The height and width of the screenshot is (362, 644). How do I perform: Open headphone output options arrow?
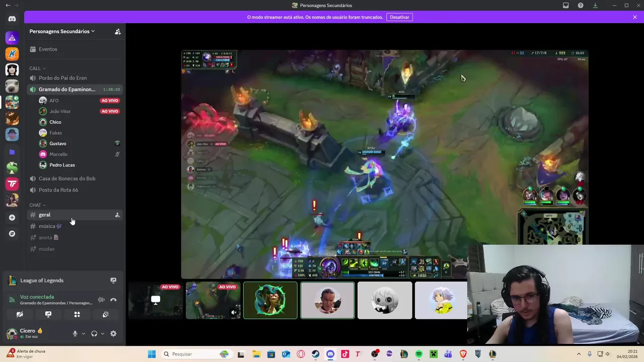tap(103, 334)
